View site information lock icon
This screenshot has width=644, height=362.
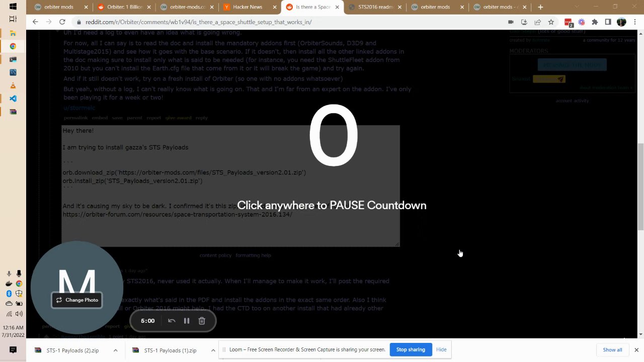pyautogui.click(x=79, y=22)
